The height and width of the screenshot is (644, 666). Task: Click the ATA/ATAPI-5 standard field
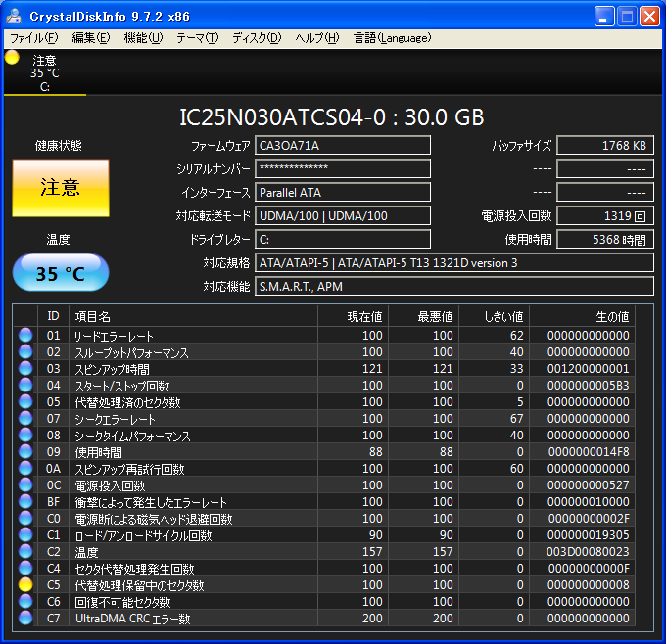click(x=454, y=262)
